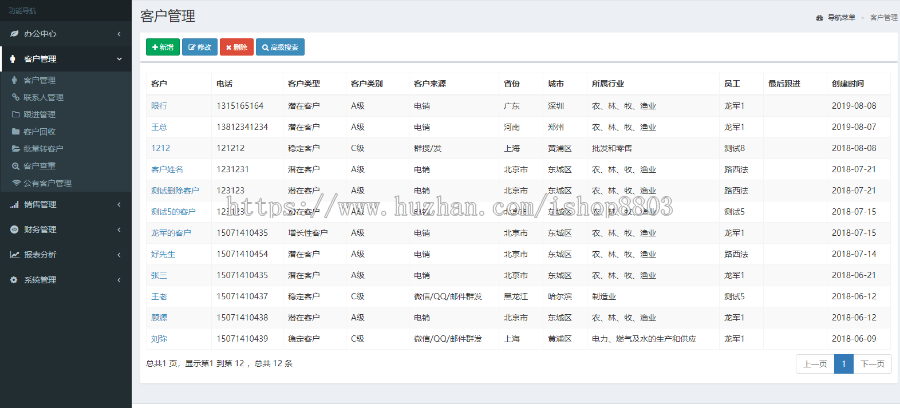
Task: Open customer link 好先生
Action: (163, 254)
